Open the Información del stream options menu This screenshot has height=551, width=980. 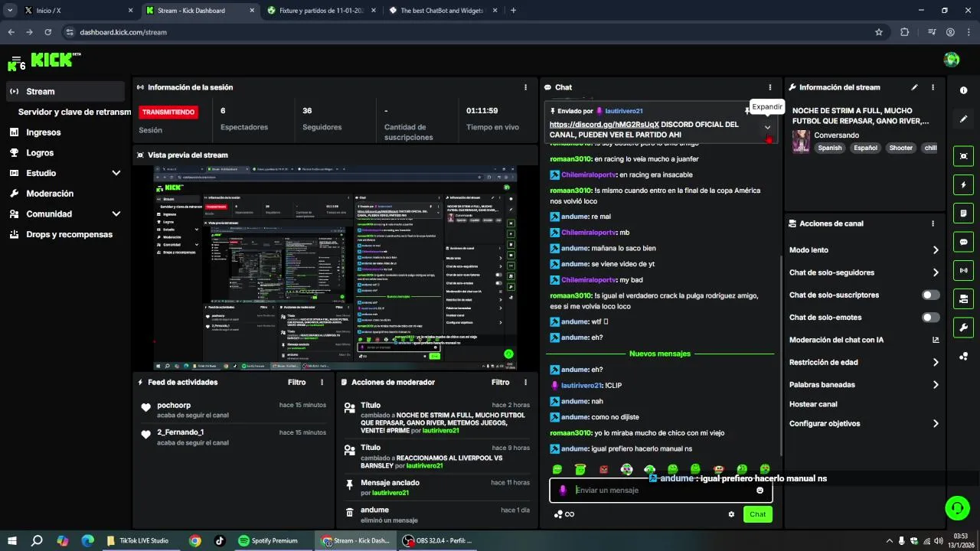(x=933, y=87)
